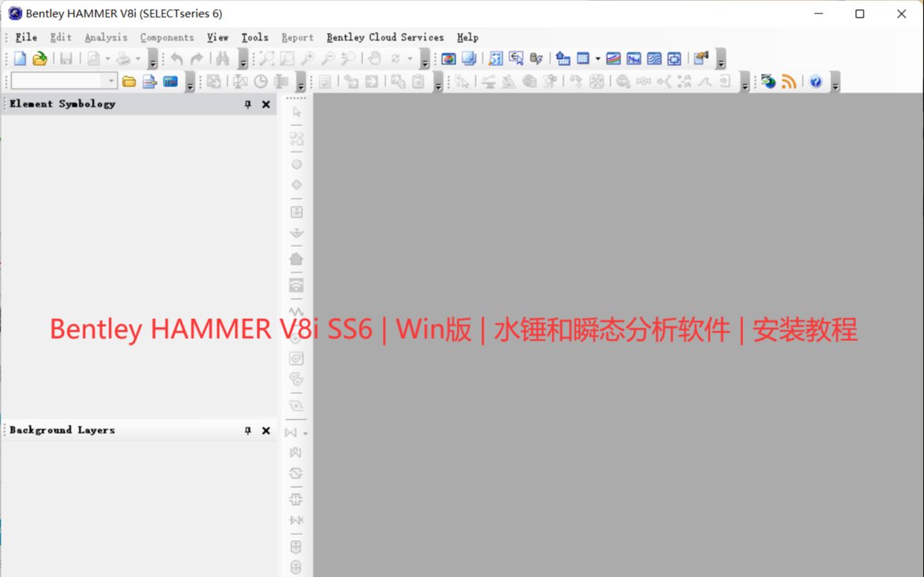Select the Junction circle layout tool
Viewport: 924px width, 577px height.
(x=296, y=164)
